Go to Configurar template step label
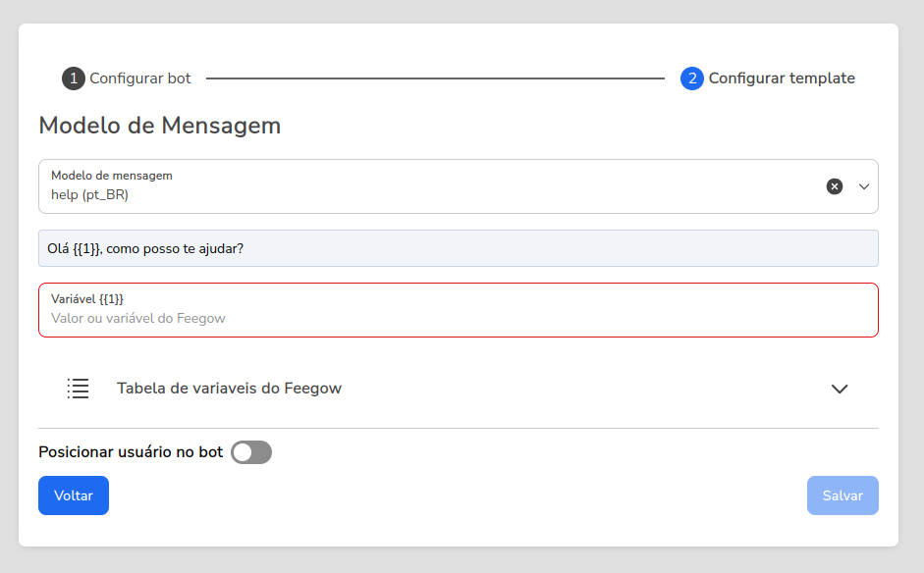The width and height of the screenshot is (924, 573). pos(782,78)
